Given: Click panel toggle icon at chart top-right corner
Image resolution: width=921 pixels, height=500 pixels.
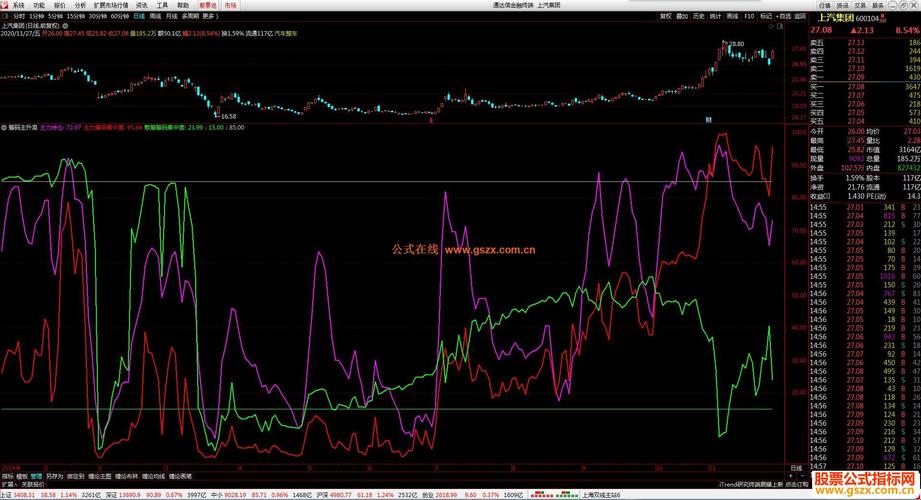Looking at the screenshot, I should coord(780,26).
